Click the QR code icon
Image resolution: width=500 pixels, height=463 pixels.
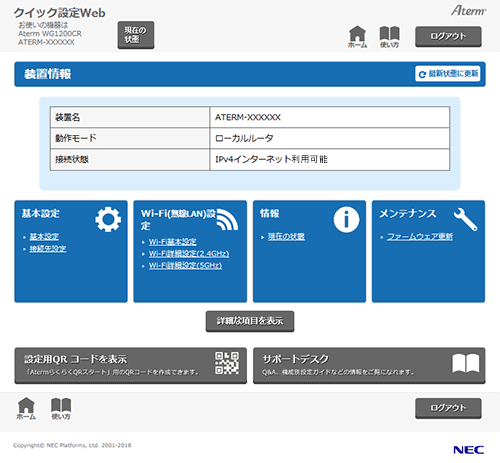point(227,363)
